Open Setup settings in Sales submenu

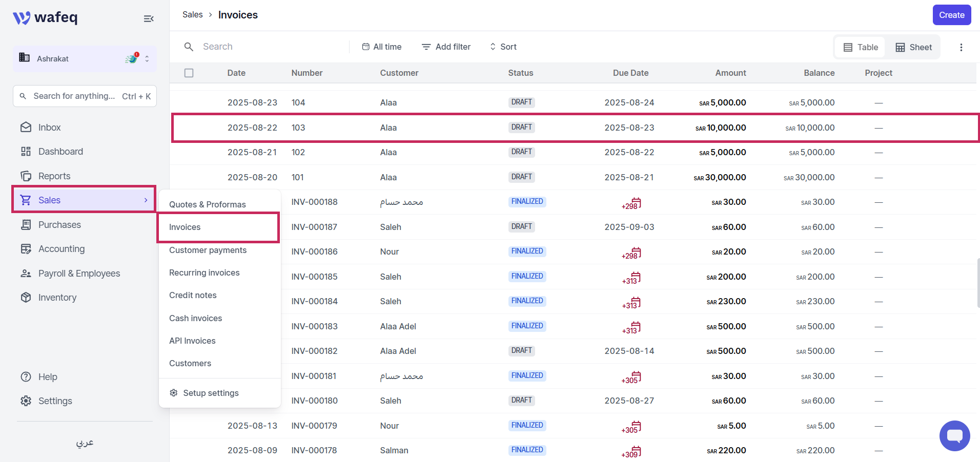204,393
